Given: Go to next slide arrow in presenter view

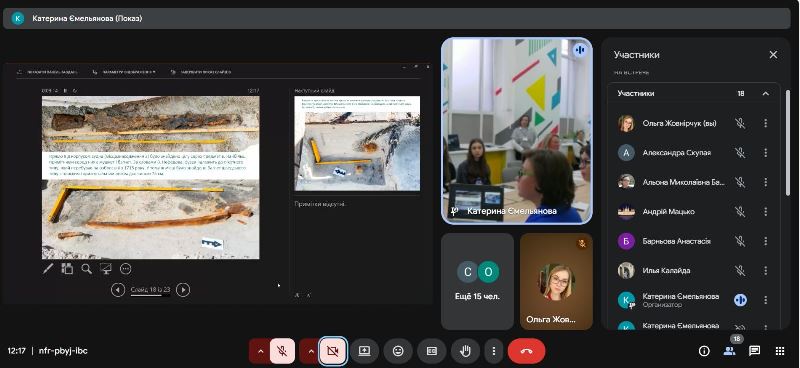Looking at the screenshot, I should coord(183,290).
